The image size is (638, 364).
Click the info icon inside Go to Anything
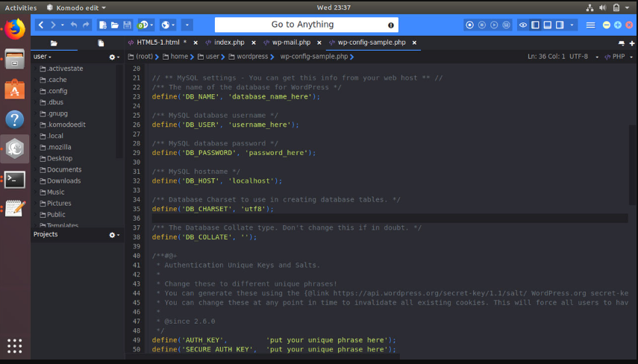[x=390, y=25]
